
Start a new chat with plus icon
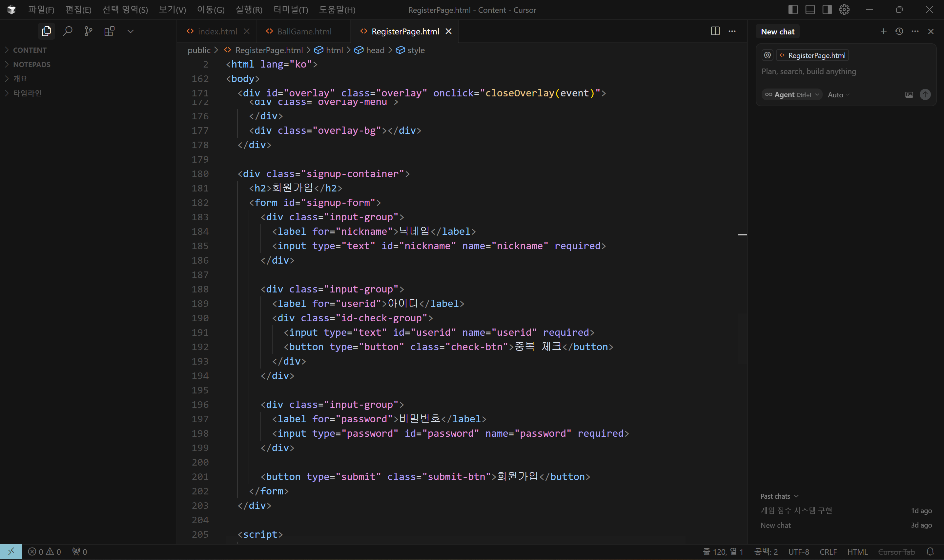pos(883,31)
